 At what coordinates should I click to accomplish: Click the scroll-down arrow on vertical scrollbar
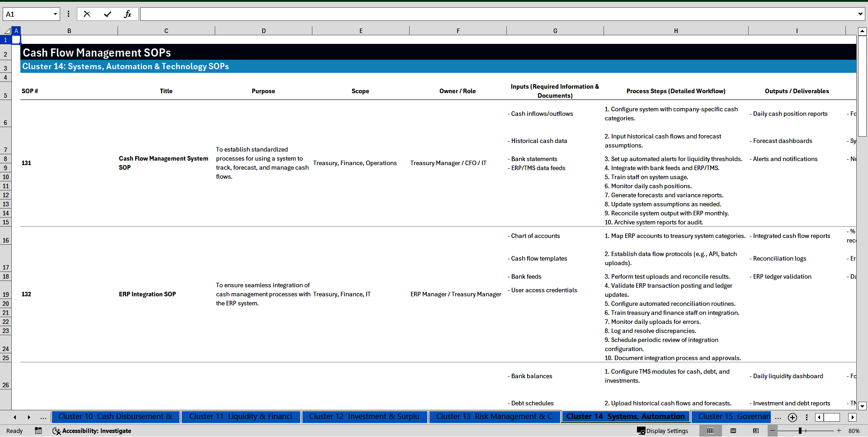point(863,407)
